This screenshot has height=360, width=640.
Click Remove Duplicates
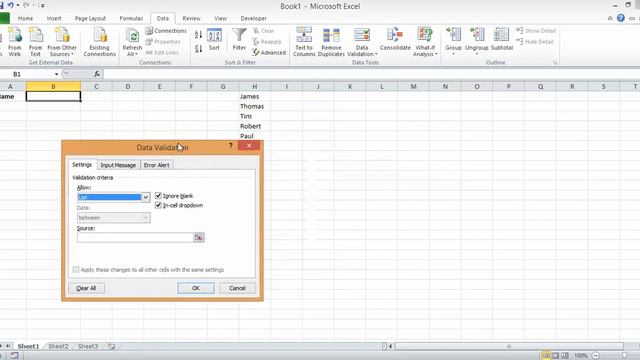tap(331, 42)
